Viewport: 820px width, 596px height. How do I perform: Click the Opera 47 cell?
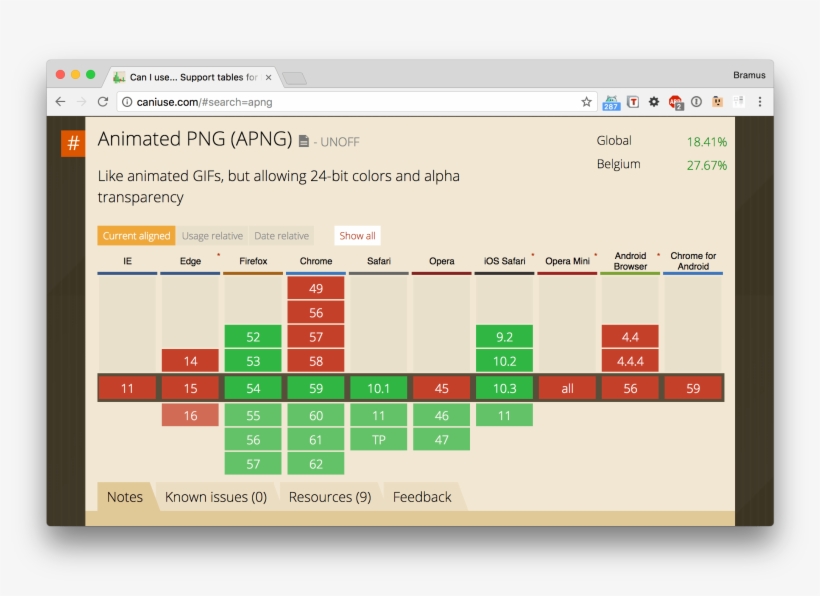441,440
